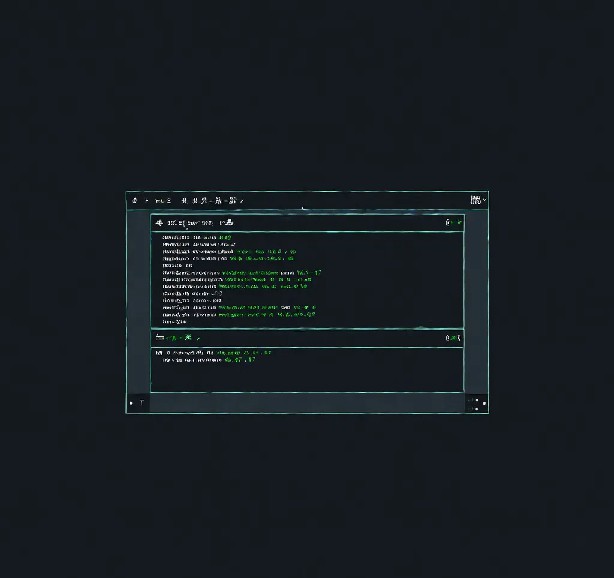Select the text label in the top toolbar
The image size is (614, 578).
162,201
